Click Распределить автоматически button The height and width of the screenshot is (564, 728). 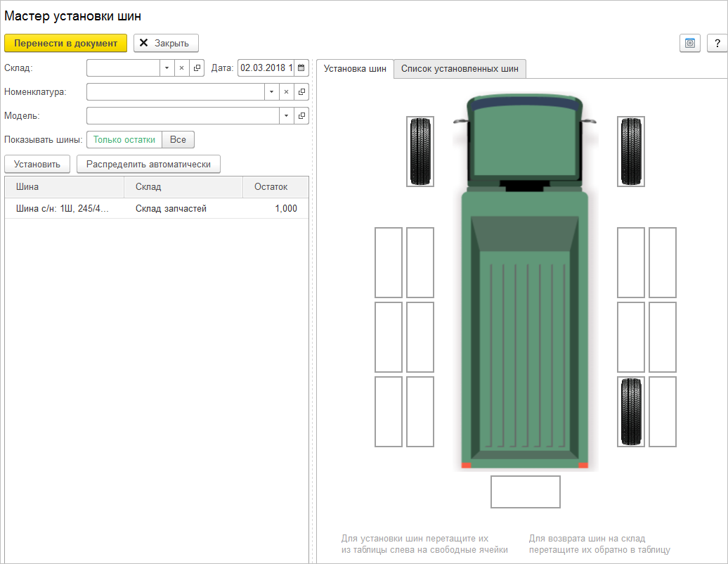point(148,164)
